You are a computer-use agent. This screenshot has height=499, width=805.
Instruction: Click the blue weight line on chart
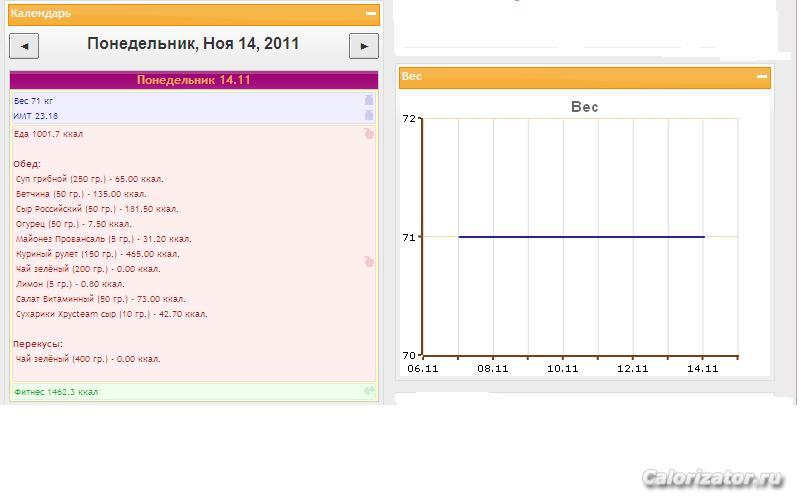(x=580, y=237)
